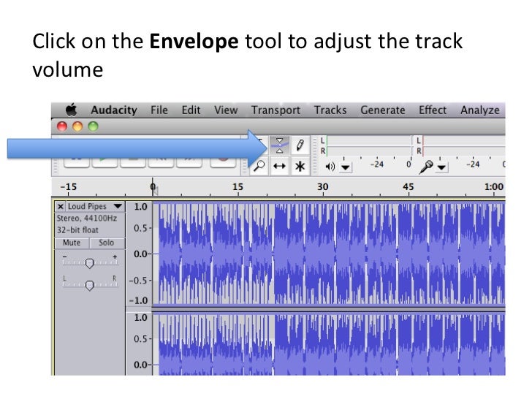Click the timeline ruler at 45 seconds

coord(408,187)
